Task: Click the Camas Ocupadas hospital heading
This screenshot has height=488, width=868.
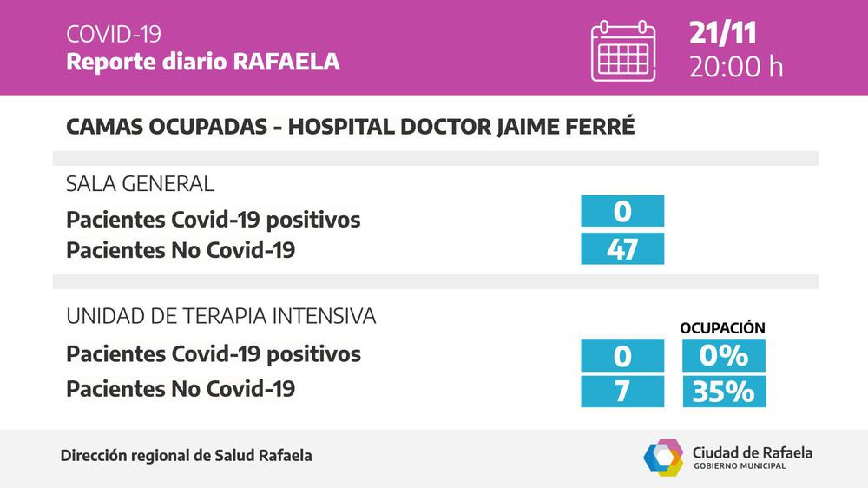Action: click(x=351, y=127)
